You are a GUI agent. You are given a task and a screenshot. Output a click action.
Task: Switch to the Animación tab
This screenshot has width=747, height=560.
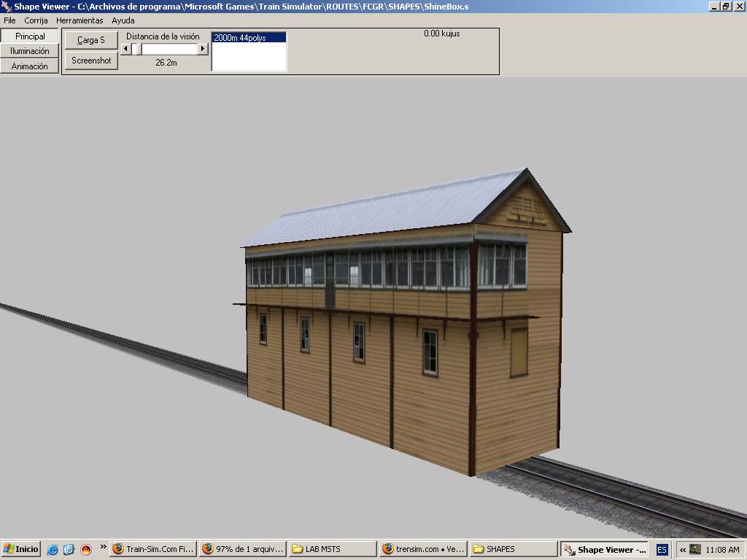[x=30, y=66]
